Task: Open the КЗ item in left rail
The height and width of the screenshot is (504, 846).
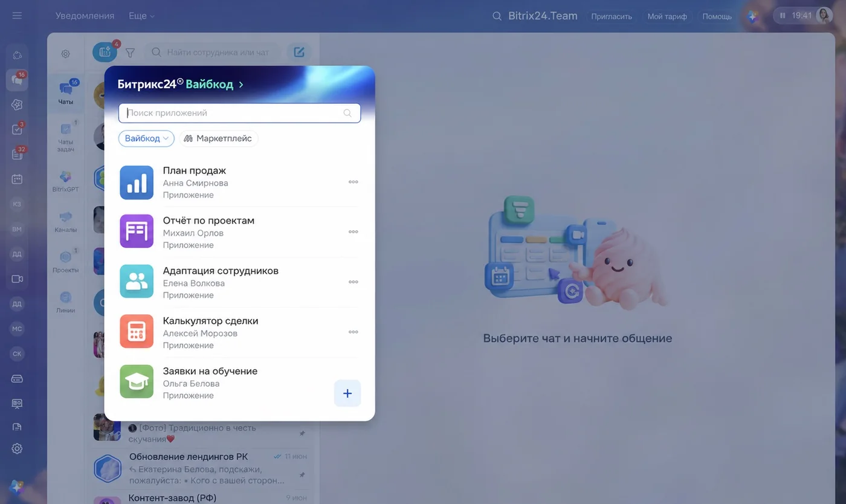Action: click(x=17, y=204)
